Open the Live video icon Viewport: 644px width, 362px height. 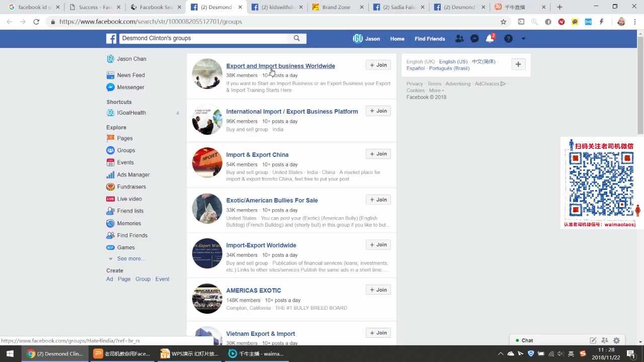tap(110, 199)
